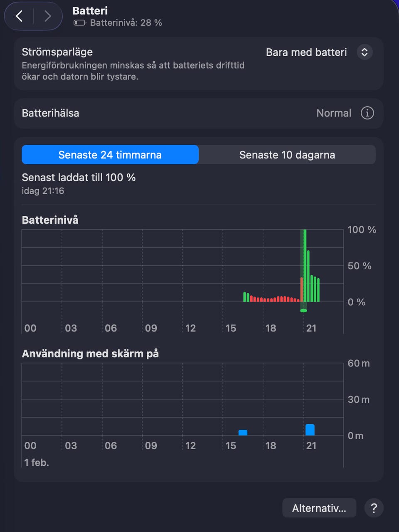Click the blue screen usage bar near 21
Screen dimensions: 399x532
310,430
